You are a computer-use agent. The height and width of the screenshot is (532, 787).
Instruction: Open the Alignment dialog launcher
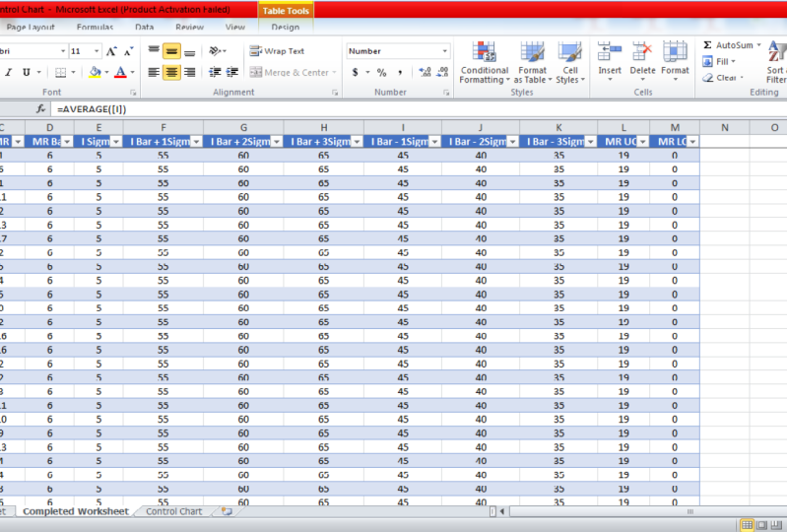click(x=335, y=93)
